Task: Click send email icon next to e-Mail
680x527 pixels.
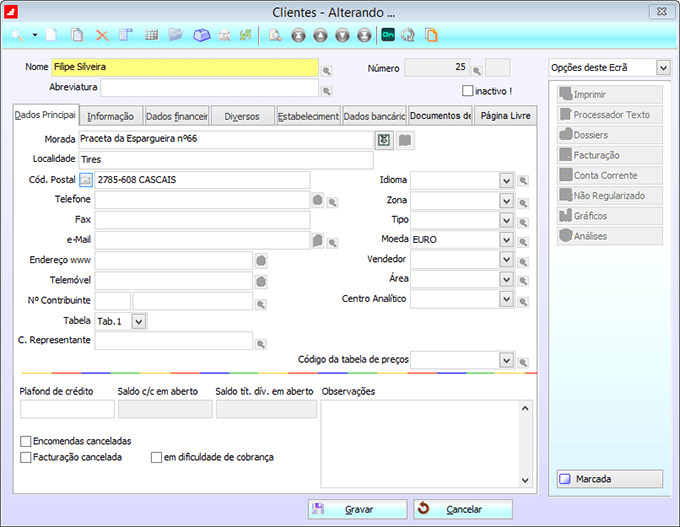Action: (318, 240)
